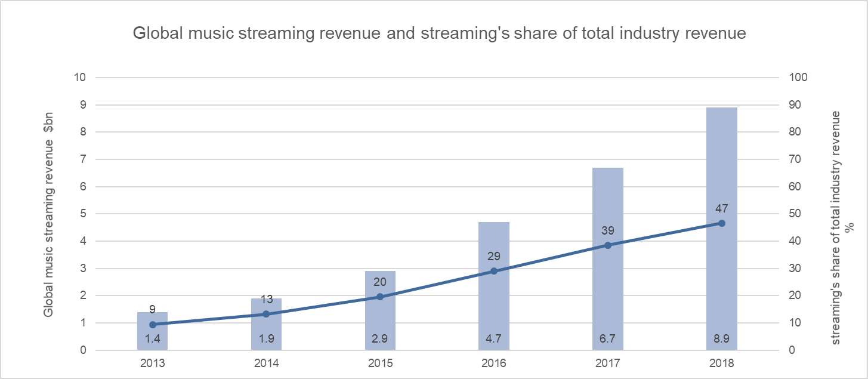Click the data label 47
The height and width of the screenshot is (379, 868).
point(721,209)
